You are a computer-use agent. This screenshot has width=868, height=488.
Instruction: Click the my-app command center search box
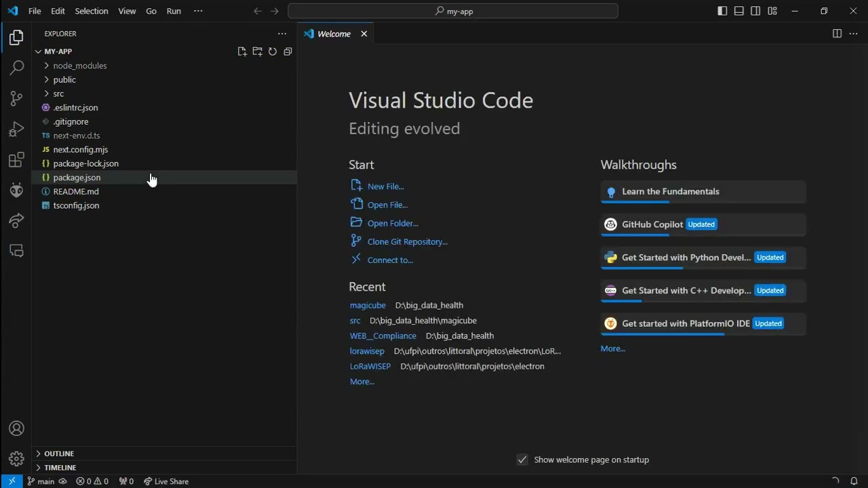(x=453, y=11)
